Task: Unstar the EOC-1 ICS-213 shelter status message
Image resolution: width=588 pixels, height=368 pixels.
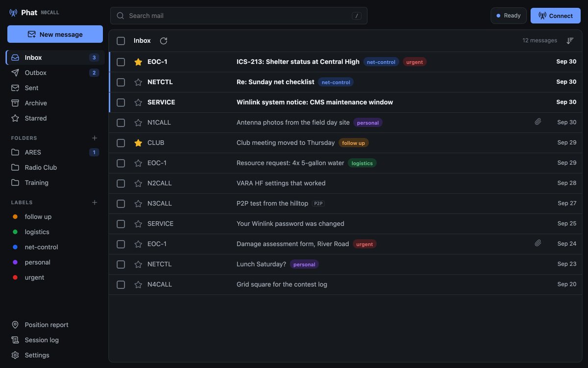Action: click(x=138, y=62)
